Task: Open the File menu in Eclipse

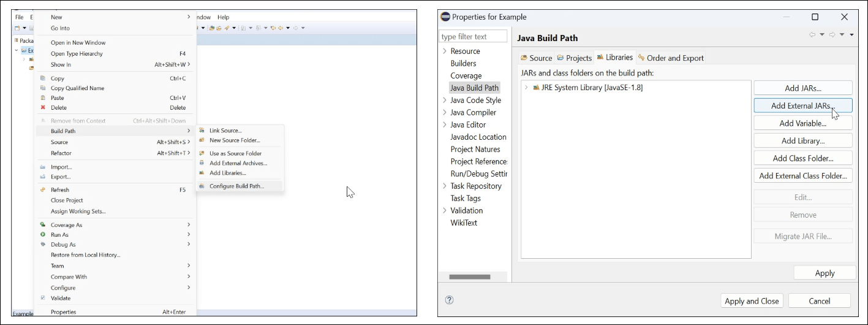Action: [x=19, y=17]
